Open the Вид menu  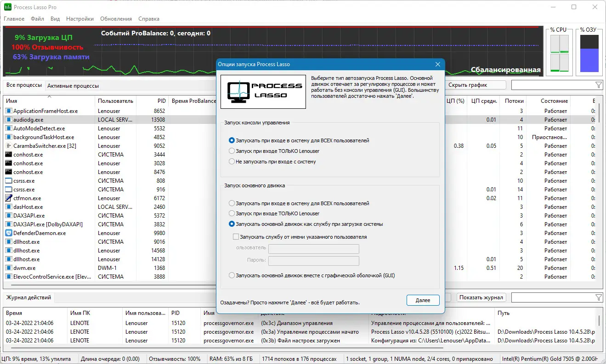pyautogui.click(x=55, y=19)
